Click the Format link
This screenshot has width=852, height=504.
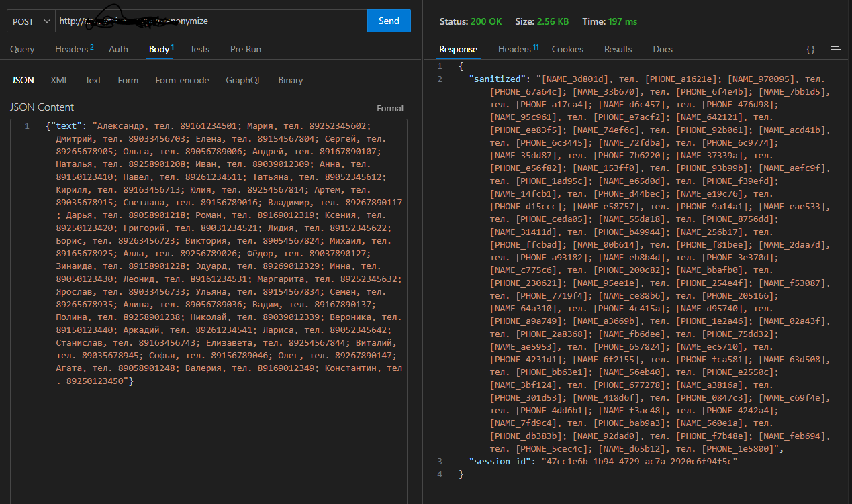(390, 108)
